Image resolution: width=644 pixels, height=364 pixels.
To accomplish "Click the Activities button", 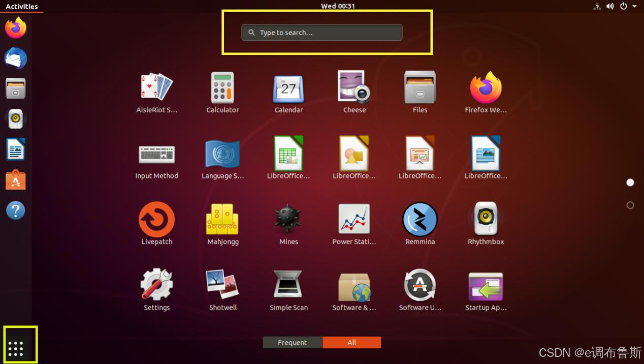I will 22,6.
